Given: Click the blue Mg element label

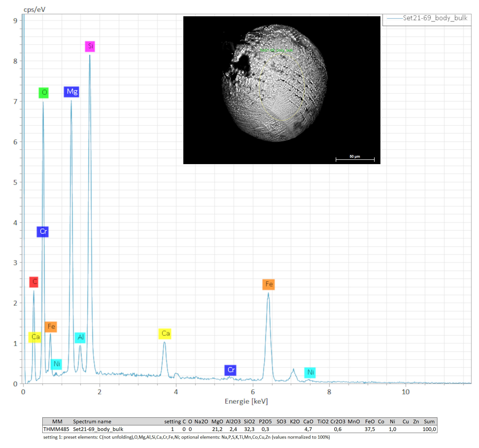Looking at the screenshot, I should click(x=71, y=92).
